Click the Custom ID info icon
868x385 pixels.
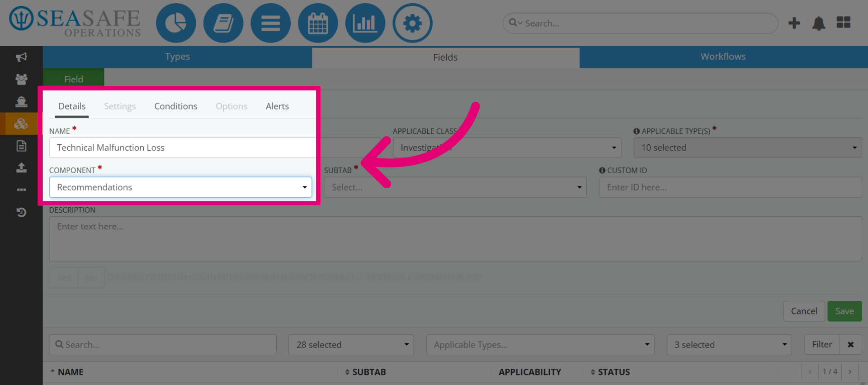click(602, 171)
